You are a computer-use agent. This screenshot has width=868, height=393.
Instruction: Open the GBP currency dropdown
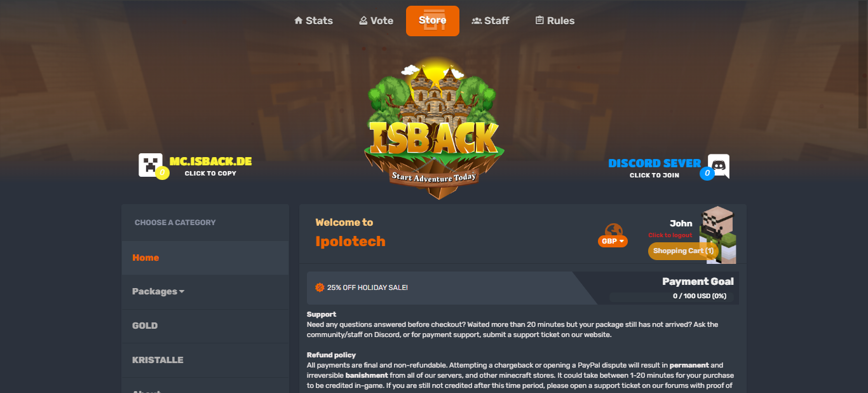(x=613, y=242)
